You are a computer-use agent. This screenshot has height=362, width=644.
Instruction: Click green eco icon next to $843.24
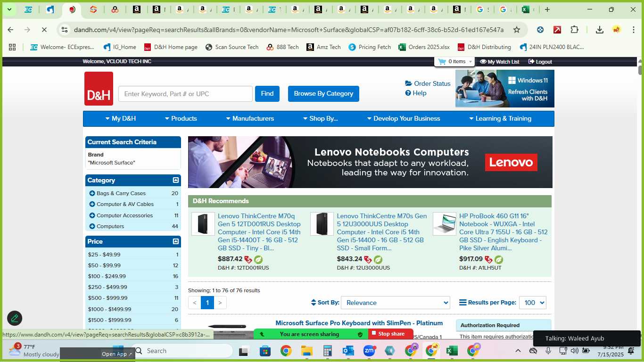[378, 260]
